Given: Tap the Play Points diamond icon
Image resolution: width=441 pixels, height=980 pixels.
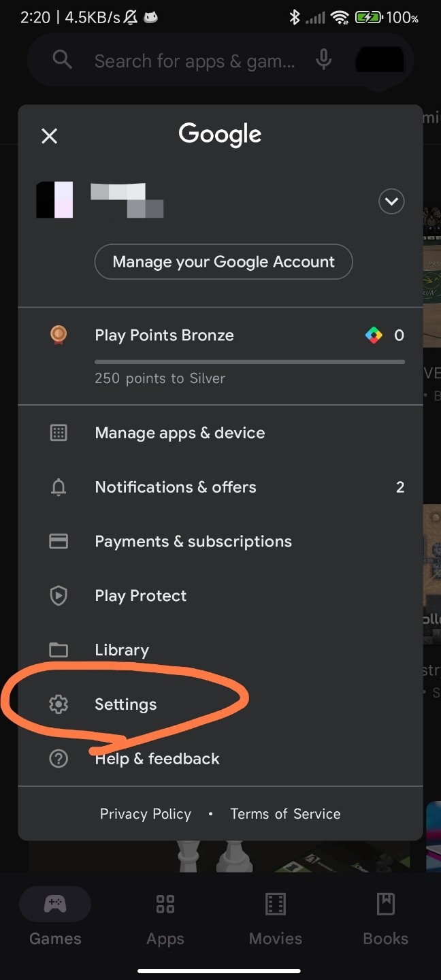Looking at the screenshot, I should pyautogui.click(x=374, y=335).
